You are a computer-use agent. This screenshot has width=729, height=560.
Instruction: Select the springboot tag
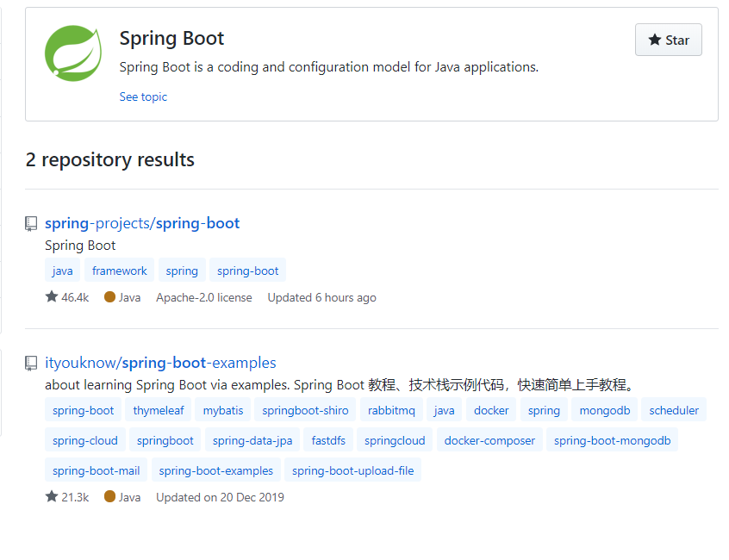pos(165,440)
